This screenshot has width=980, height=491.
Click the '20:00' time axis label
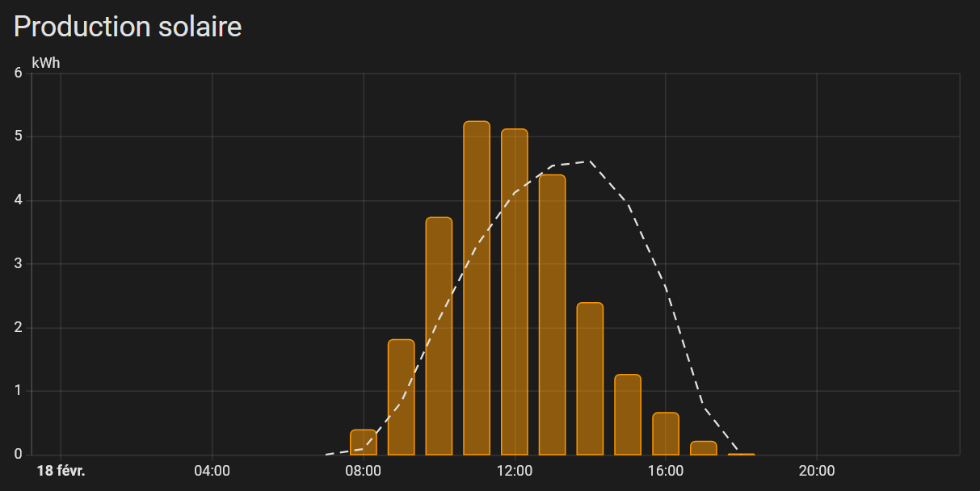coord(817,471)
